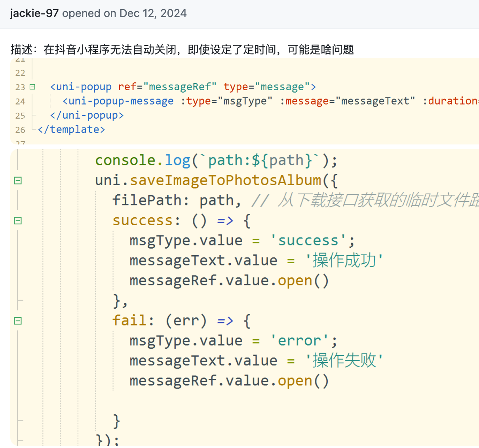The height and width of the screenshot is (448, 479).
Task: Click the '操作成功' string literal
Action: tap(344, 261)
